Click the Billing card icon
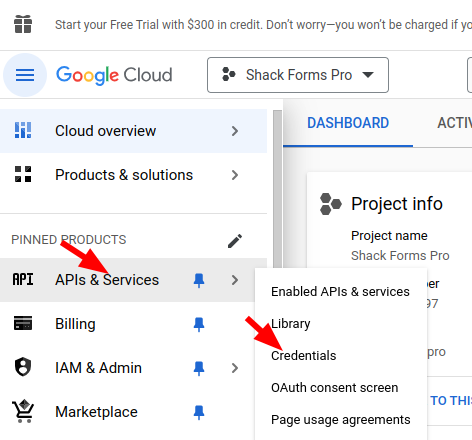 pyautogui.click(x=23, y=323)
